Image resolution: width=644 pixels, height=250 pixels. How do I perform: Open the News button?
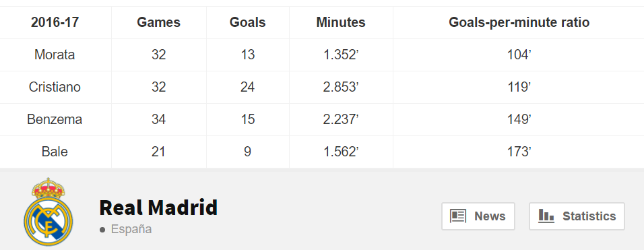[478, 216]
